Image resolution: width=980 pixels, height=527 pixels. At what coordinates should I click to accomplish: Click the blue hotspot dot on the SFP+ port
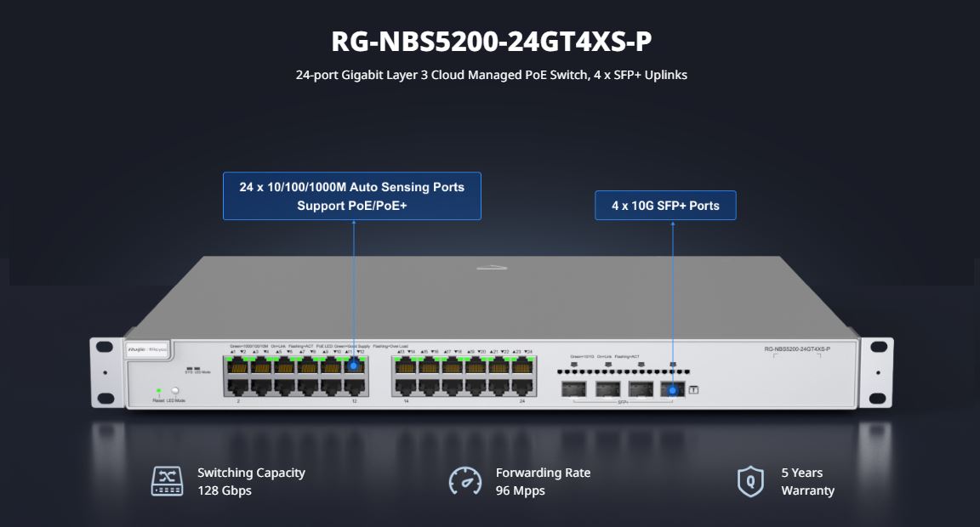tap(673, 391)
